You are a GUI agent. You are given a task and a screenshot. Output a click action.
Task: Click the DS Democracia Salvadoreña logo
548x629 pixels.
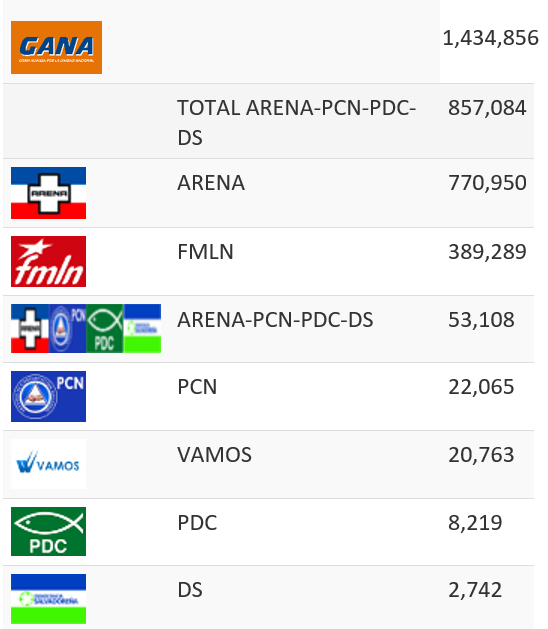click(x=48, y=599)
